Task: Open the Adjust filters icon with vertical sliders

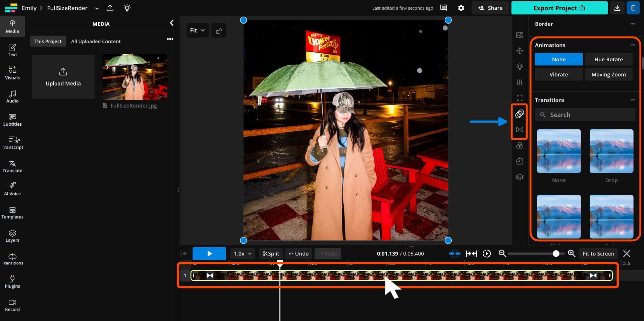Action: (x=520, y=82)
